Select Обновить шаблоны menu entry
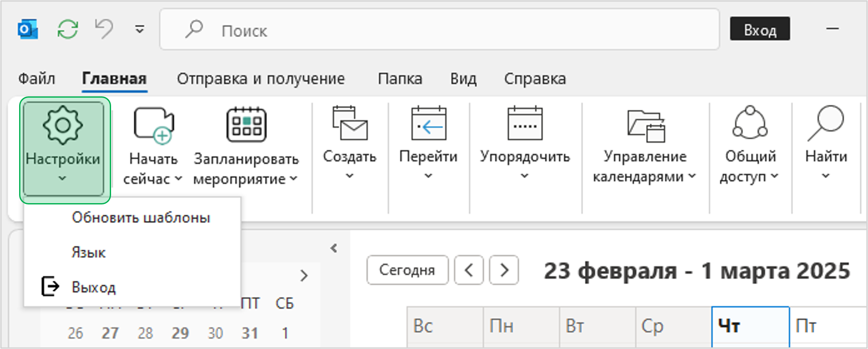The image size is (868, 349). coord(141,218)
